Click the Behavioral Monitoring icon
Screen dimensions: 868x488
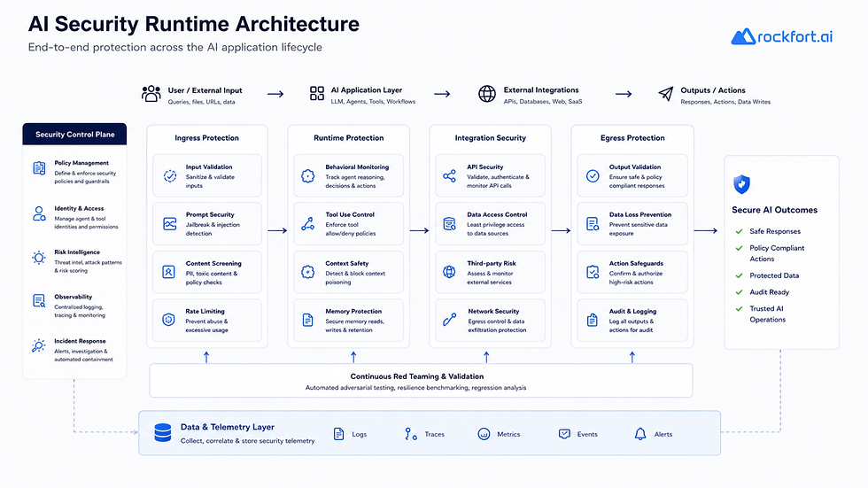(x=308, y=176)
